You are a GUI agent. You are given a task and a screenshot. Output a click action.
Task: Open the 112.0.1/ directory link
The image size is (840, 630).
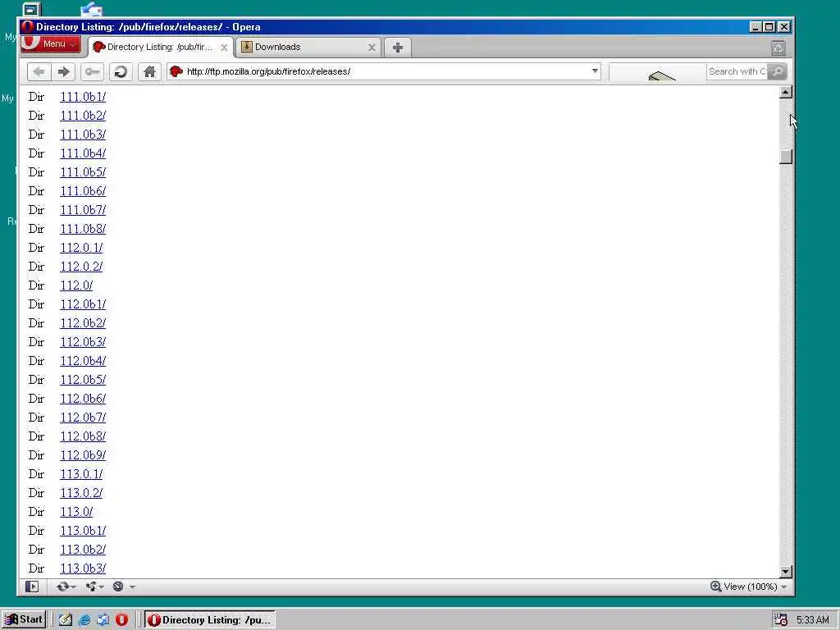tap(81, 248)
